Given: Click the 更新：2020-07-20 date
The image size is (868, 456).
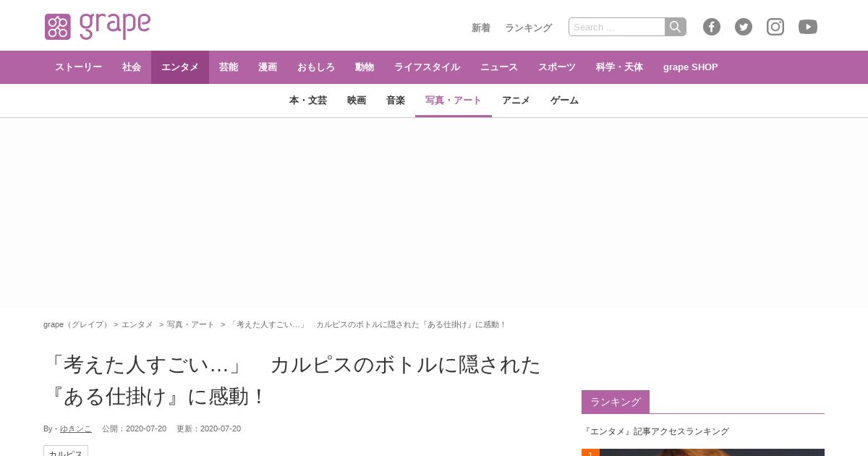Looking at the screenshot, I should click(x=208, y=428).
